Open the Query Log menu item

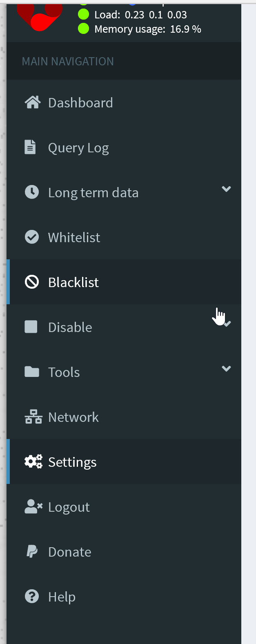pos(124,147)
